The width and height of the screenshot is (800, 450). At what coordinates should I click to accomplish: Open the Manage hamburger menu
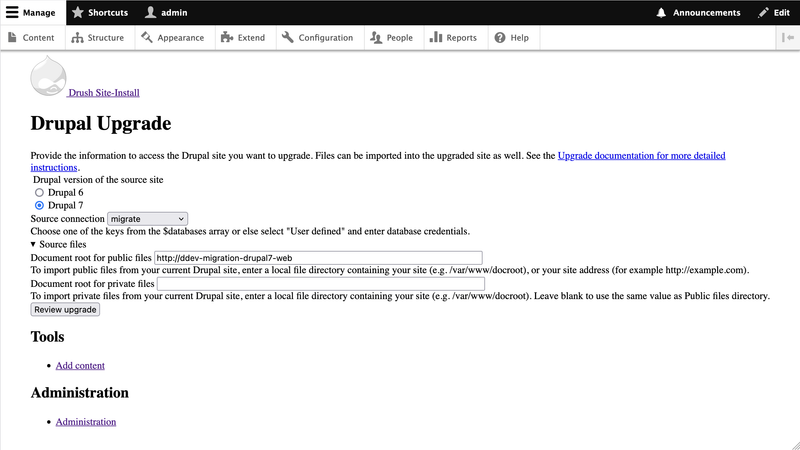(32, 13)
